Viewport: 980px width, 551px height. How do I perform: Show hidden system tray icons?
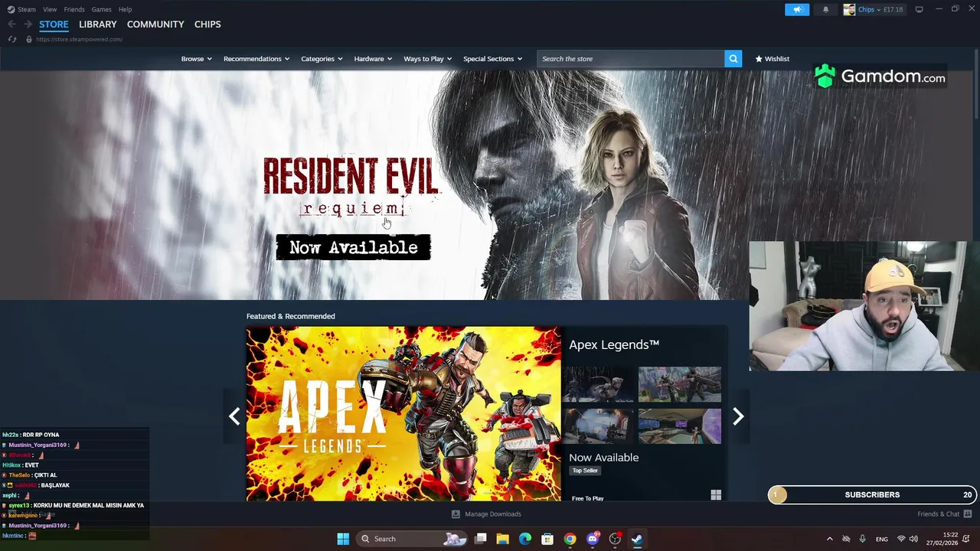coord(829,539)
